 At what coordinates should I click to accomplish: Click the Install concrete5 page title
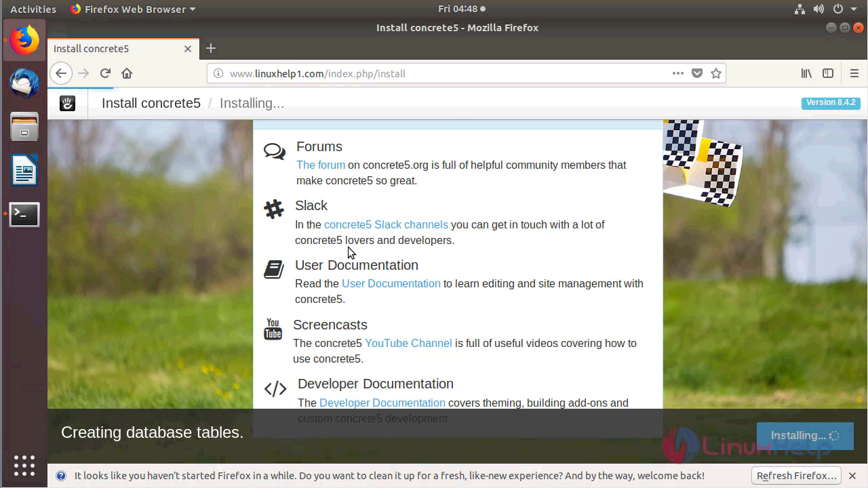[151, 103]
